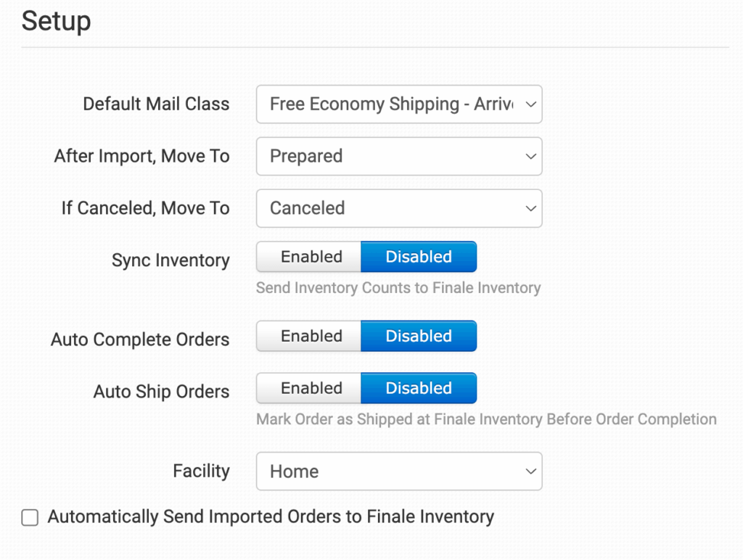This screenshot has height=560, width=743.
Task: Click the Facility field label
Action: click(201, 471)
